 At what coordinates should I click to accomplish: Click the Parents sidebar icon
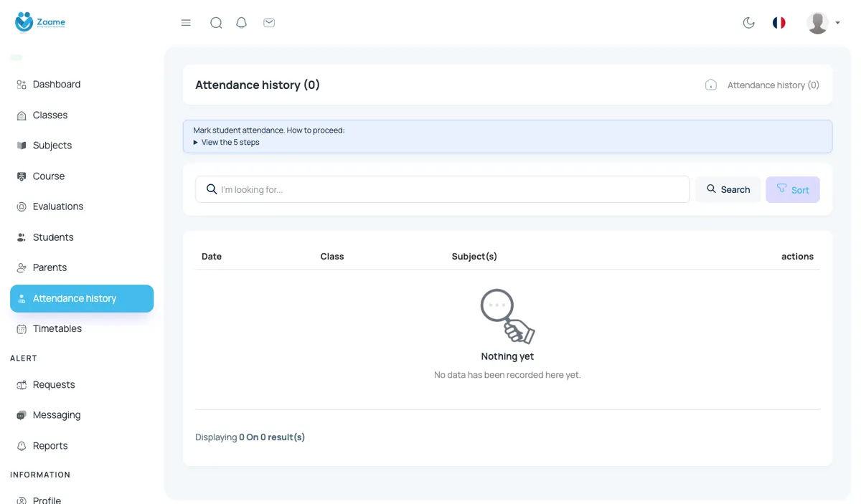(22, 267)
